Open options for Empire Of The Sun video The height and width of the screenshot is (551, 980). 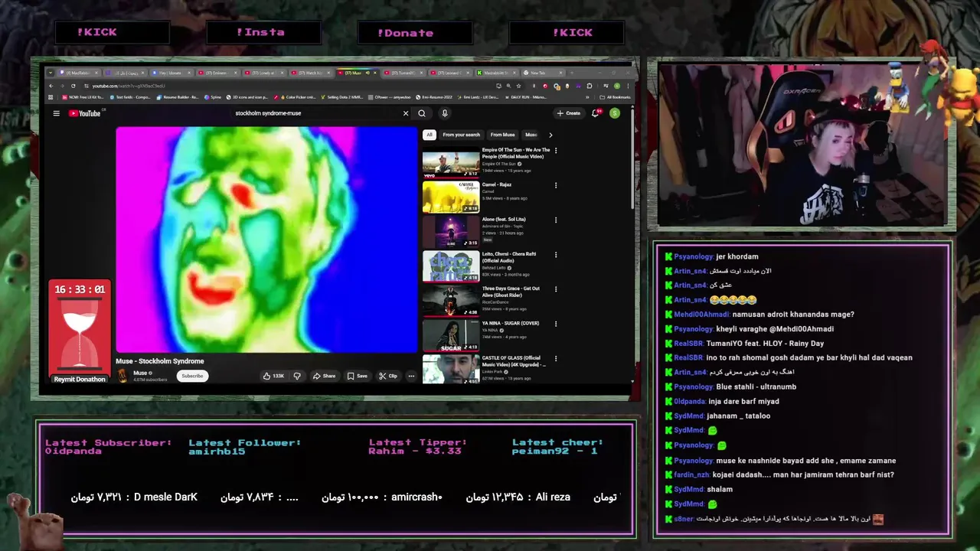tap(556, 151)
